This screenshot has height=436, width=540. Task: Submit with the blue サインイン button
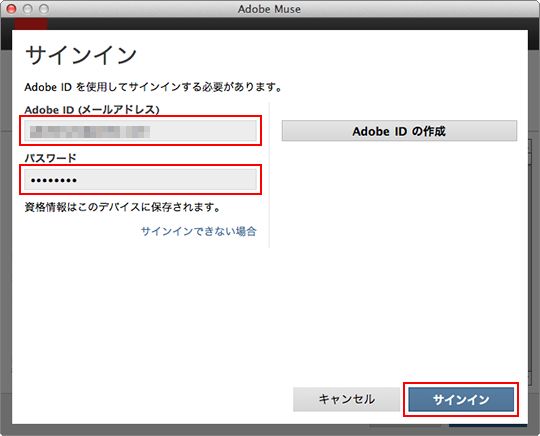coord(461,399)
